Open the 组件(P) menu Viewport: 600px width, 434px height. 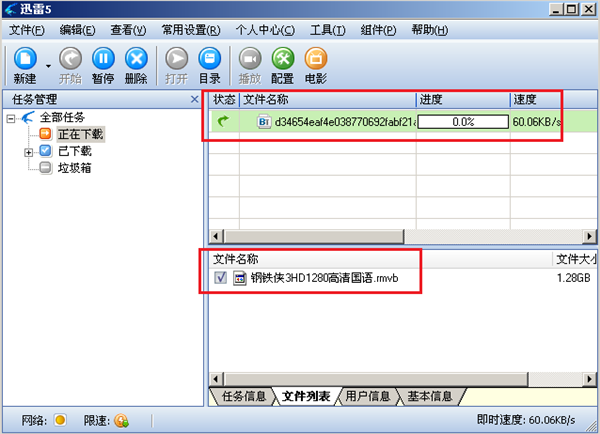(x=378, y=30)
